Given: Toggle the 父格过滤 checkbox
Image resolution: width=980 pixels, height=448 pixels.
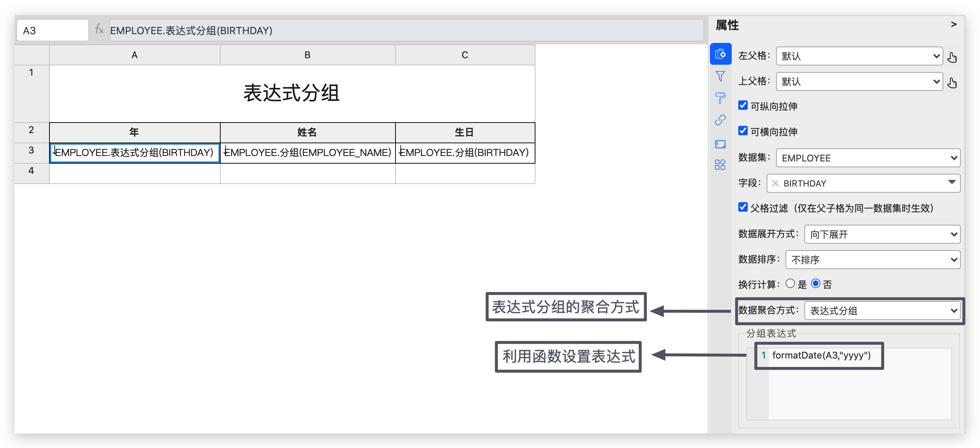Looking at the screenshot, I should pos(743,207).
